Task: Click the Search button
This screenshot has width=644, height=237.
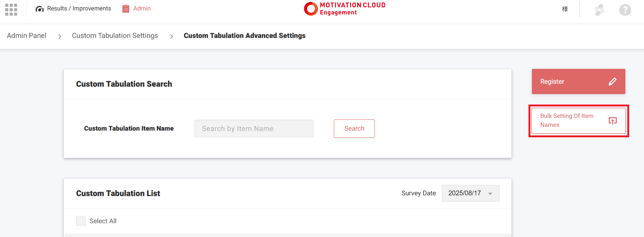Action: (x=354, y=128)
